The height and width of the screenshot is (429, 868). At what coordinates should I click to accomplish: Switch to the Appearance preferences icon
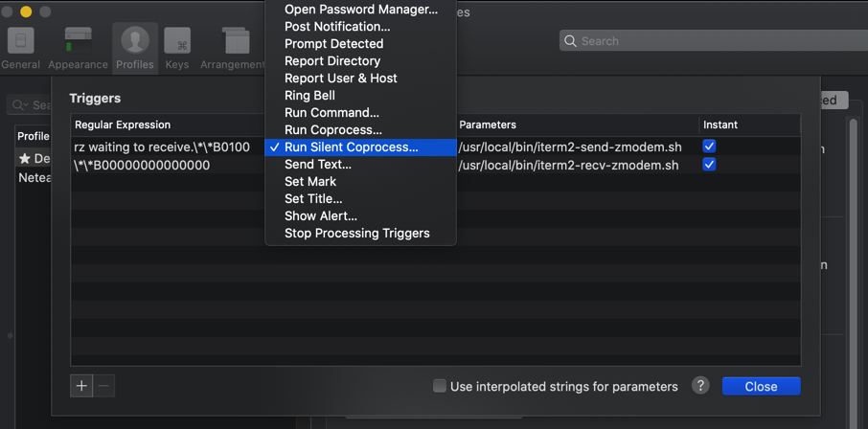tap(78, 46)
